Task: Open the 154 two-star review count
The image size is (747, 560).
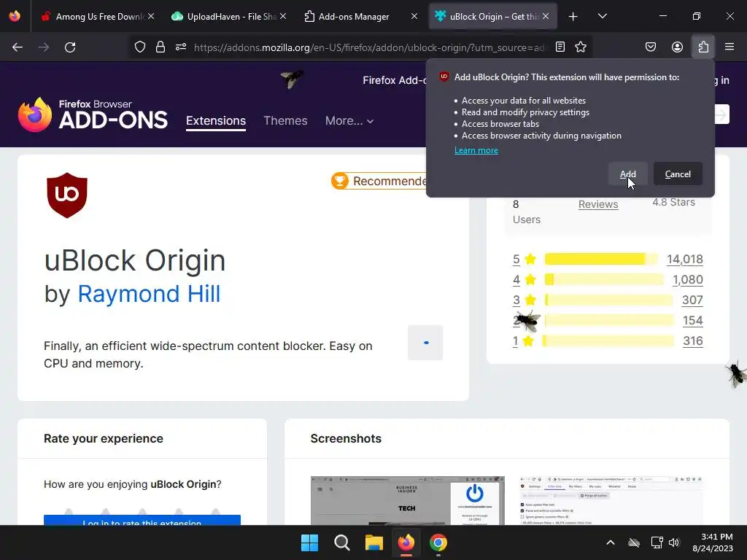Action: [692, 321]
